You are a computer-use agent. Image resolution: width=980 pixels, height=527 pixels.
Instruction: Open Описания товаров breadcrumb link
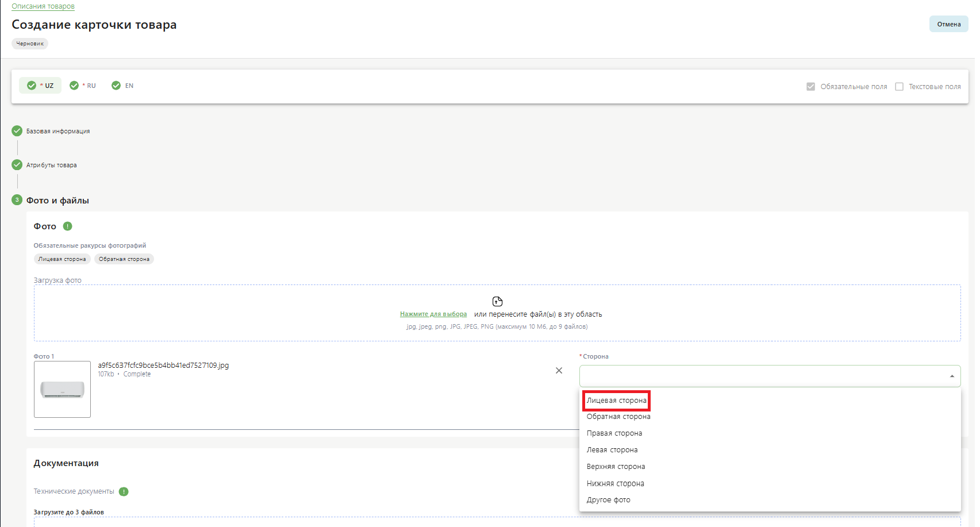[43, 6]
